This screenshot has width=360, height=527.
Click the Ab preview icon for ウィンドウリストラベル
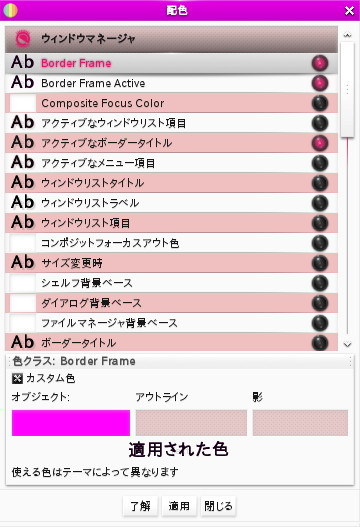pos(23,202)
